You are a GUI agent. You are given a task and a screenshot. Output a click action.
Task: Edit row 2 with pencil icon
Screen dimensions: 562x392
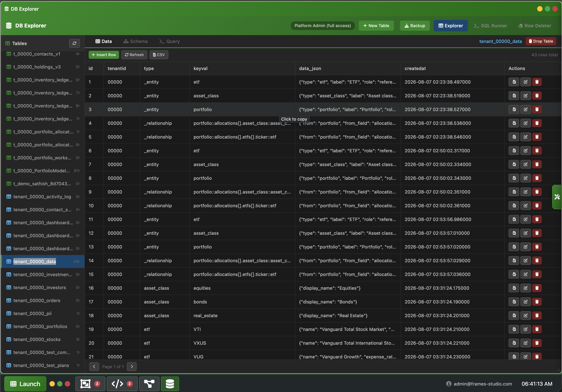click(x=525, y=96)
